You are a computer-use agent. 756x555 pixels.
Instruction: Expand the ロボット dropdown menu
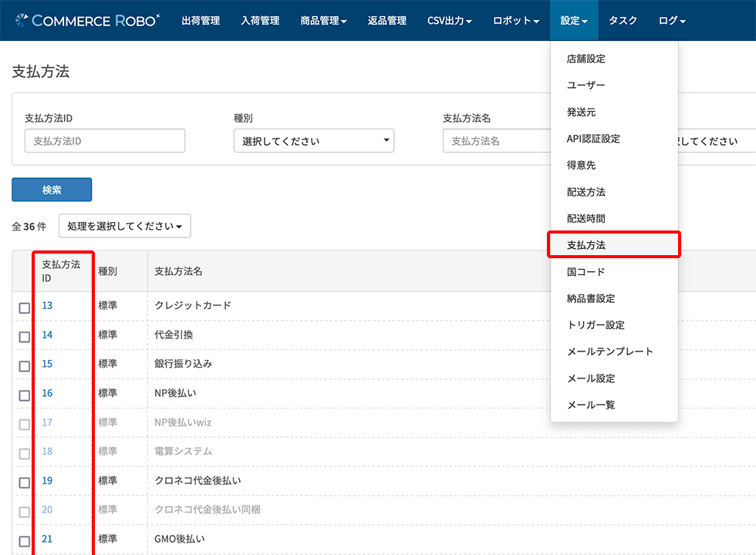(x=516, y=20)
